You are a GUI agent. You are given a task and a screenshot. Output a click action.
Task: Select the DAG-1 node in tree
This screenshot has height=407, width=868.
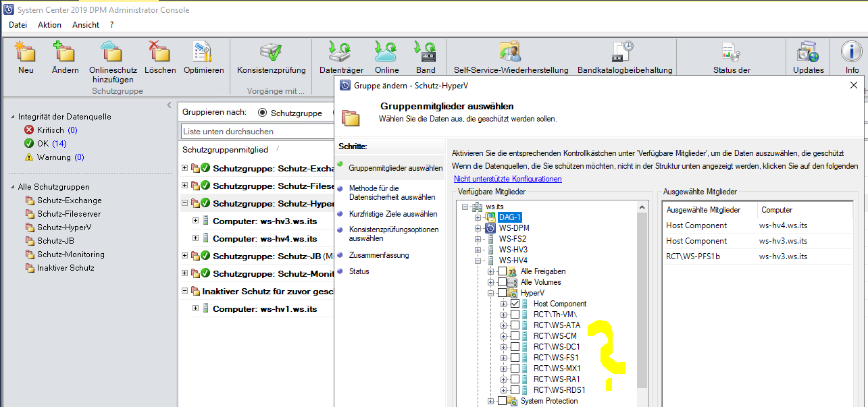(510, 217)
